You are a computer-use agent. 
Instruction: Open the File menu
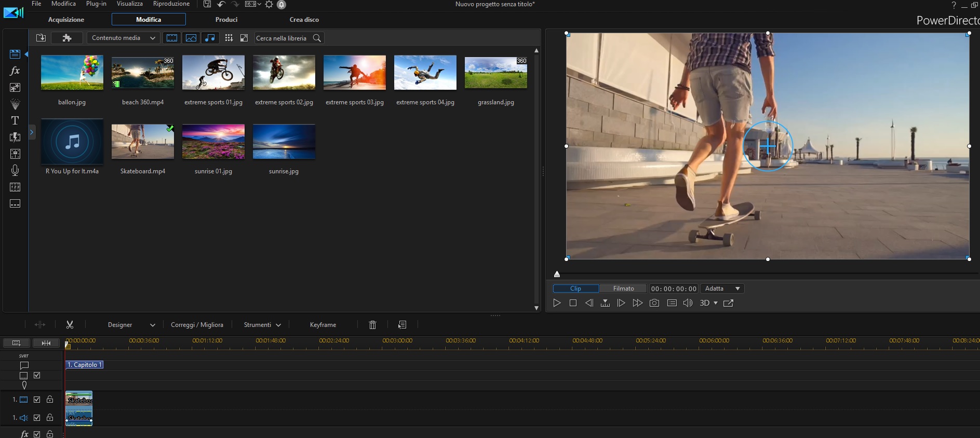click(36, 4)
